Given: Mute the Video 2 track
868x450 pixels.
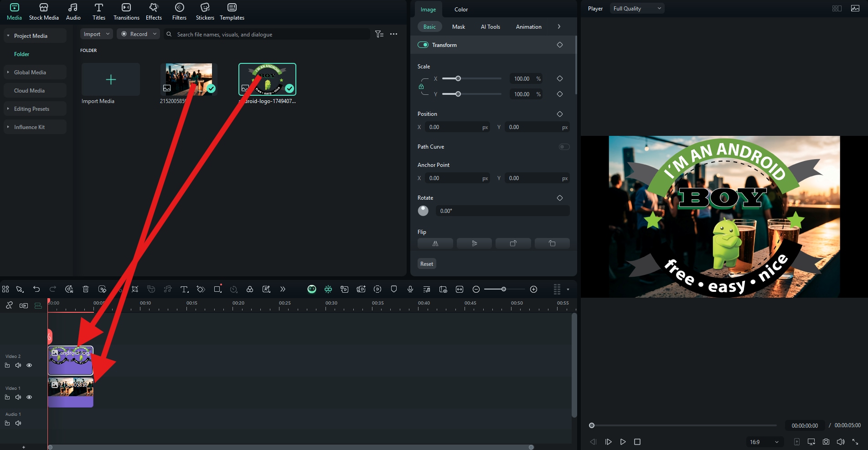Looking at the screenshot, I should pos(18,365).
